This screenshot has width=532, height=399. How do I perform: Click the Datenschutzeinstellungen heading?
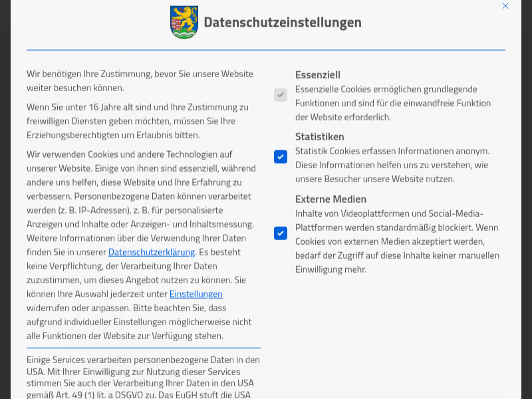(x=282, y=23)
